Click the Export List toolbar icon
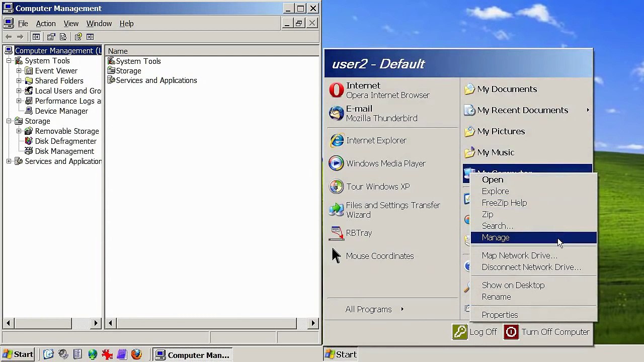Screen dimensions: 644x362 pos(63,37)
